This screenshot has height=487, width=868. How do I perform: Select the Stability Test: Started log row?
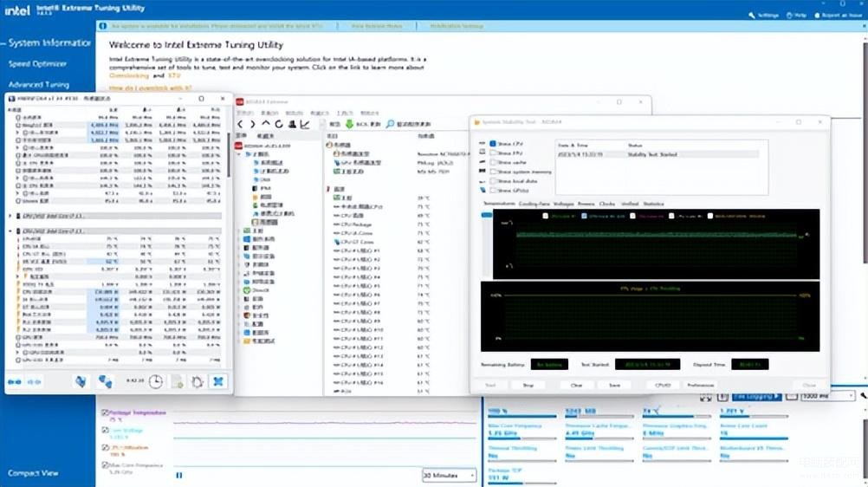(x=657, y=154)
